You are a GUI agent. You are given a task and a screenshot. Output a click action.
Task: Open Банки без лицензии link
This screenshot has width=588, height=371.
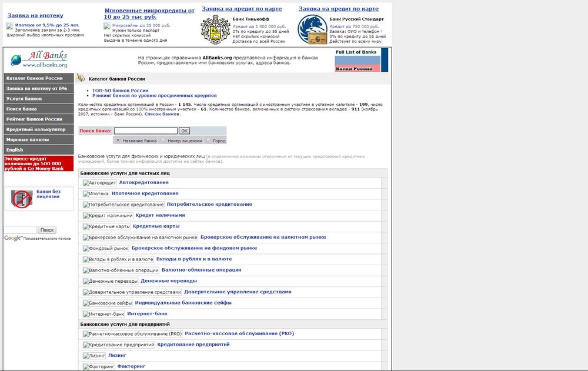[x=48, y=194]
